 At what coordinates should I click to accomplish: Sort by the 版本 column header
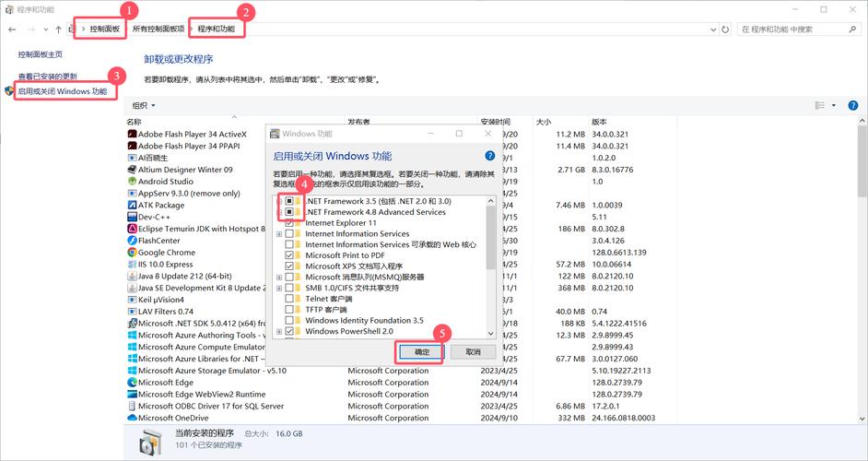600,122
